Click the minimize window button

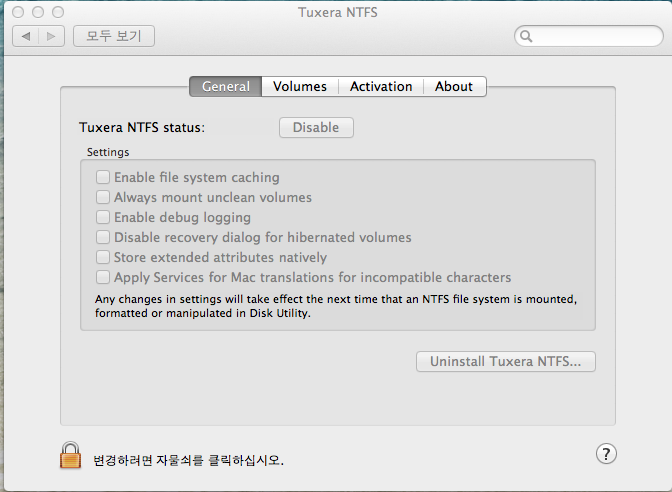38,12
